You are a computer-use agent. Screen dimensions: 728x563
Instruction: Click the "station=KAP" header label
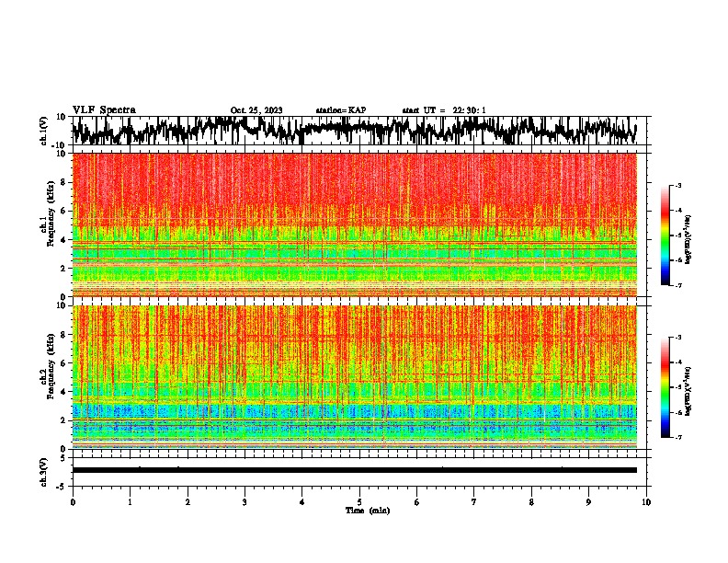tap(341, 110)
